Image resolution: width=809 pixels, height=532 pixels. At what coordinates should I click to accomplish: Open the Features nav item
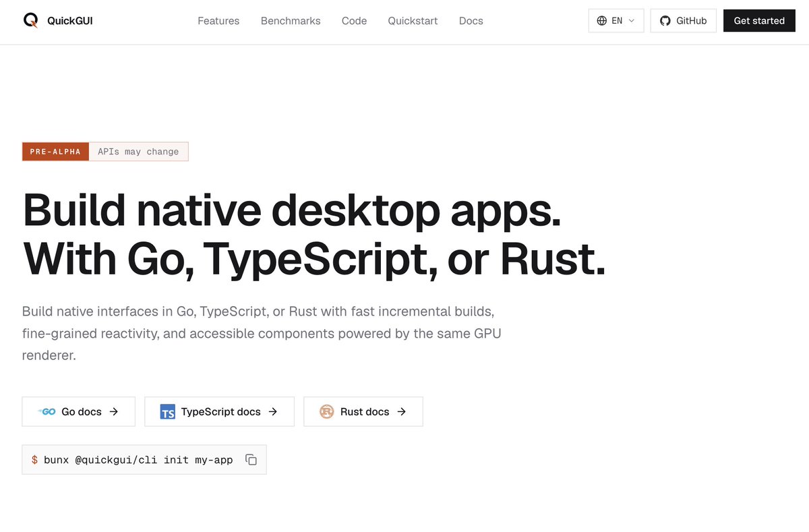218,21
